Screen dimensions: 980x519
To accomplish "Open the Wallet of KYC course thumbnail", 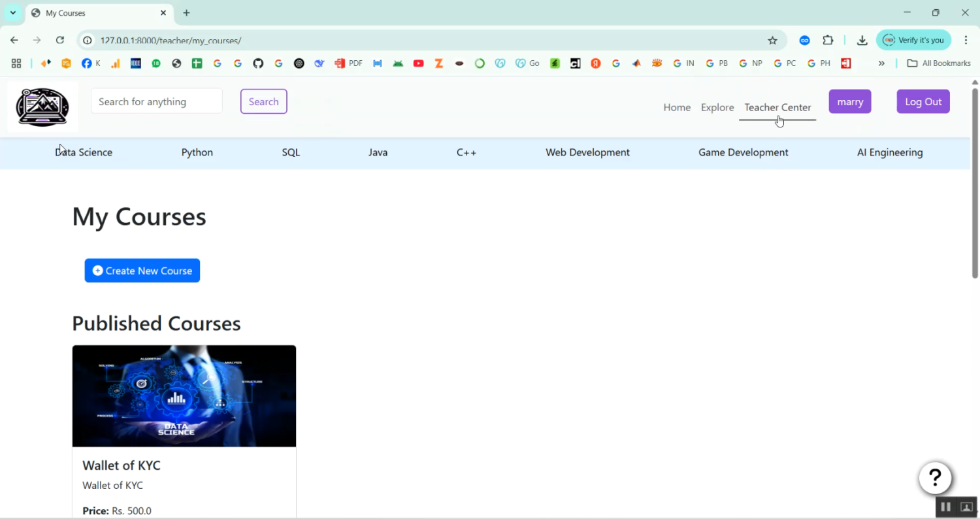I will (184, 396).
